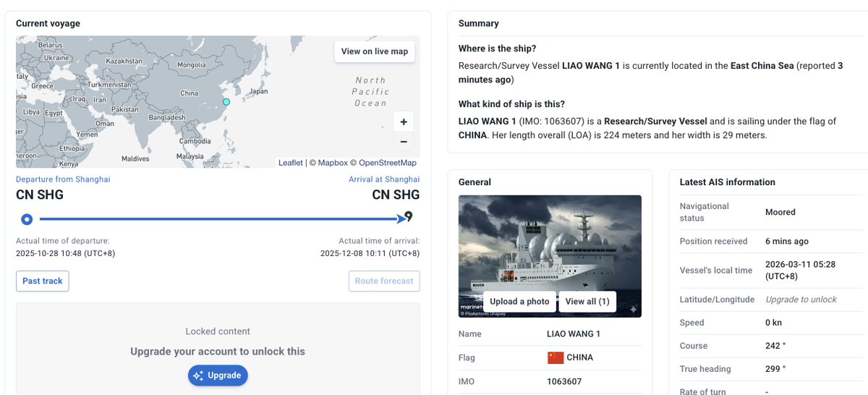
Task: Click arrival time 2025-12-08 10:11 (UTC+8)
Action: pos(370,253)
